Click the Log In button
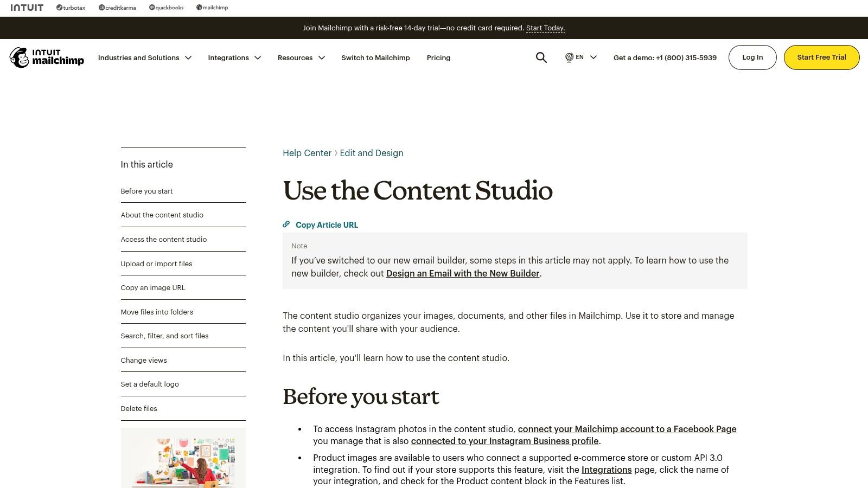The image size is (868, 488). pos(752,57)
